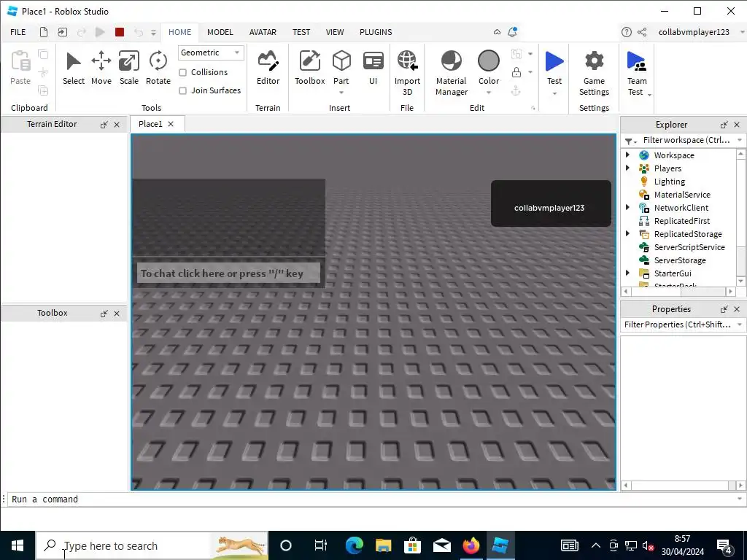Expand the ReplicatedStorage tree node
This screenshot has width=747, height=560.
click(628, 233)
